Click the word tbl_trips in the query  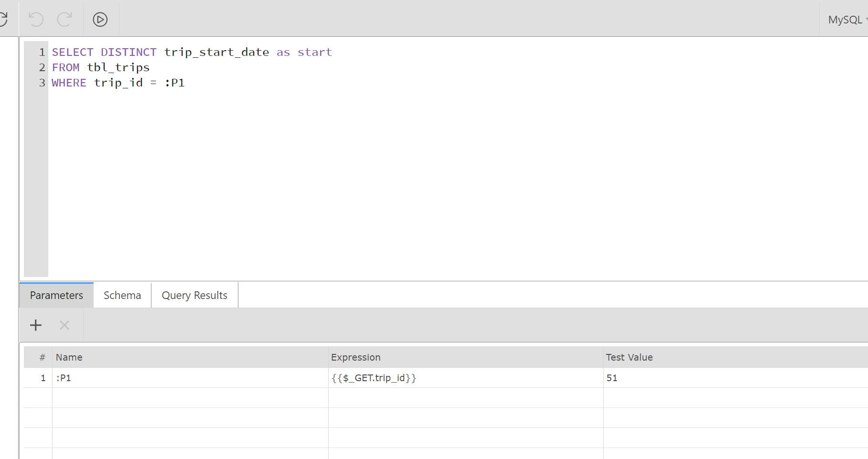pyautogui.click(x=118, y=67)
